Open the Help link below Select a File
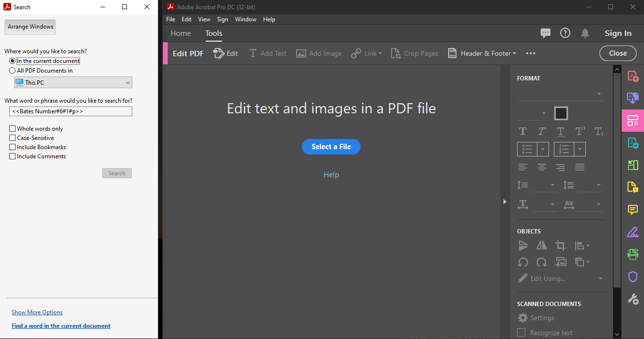The width and height of the screenshot is (644, 339). 331,175
